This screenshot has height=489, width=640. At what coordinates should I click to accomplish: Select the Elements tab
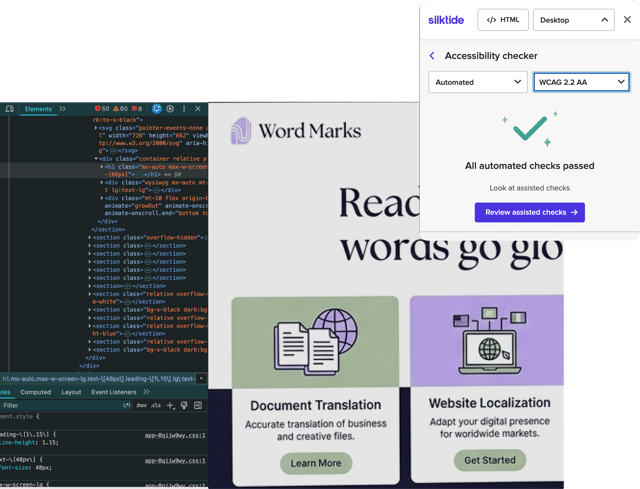[x=38, y=109]
